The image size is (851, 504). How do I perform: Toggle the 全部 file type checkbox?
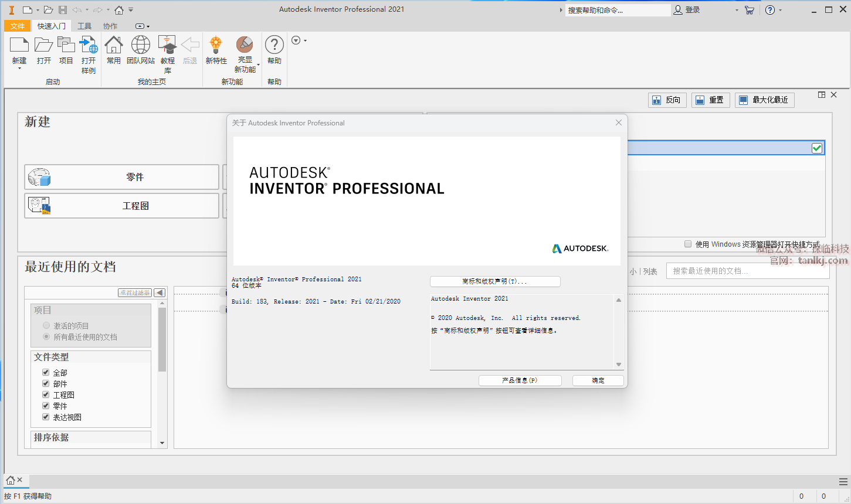click(x=46, y=372)
